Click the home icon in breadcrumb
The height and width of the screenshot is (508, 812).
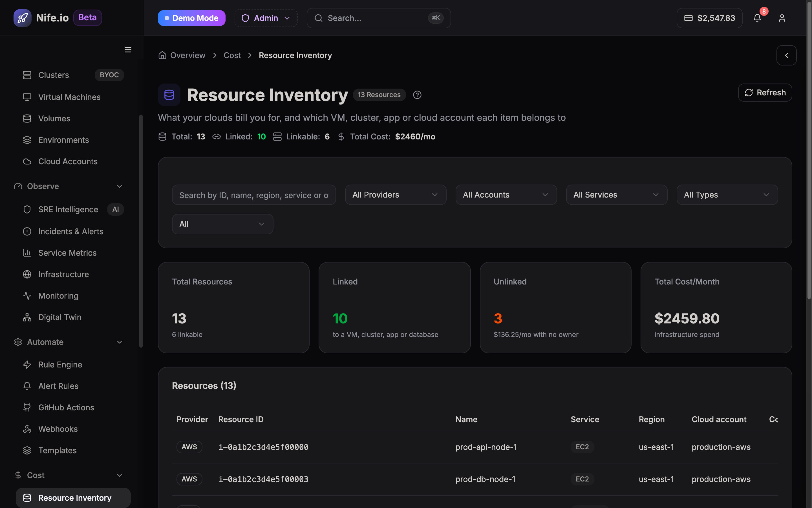[162, 55]
